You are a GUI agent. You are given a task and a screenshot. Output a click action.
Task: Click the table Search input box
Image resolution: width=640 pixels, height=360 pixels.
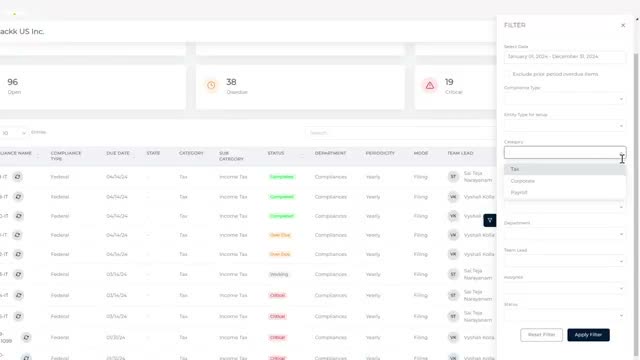(x=400, y=133)
